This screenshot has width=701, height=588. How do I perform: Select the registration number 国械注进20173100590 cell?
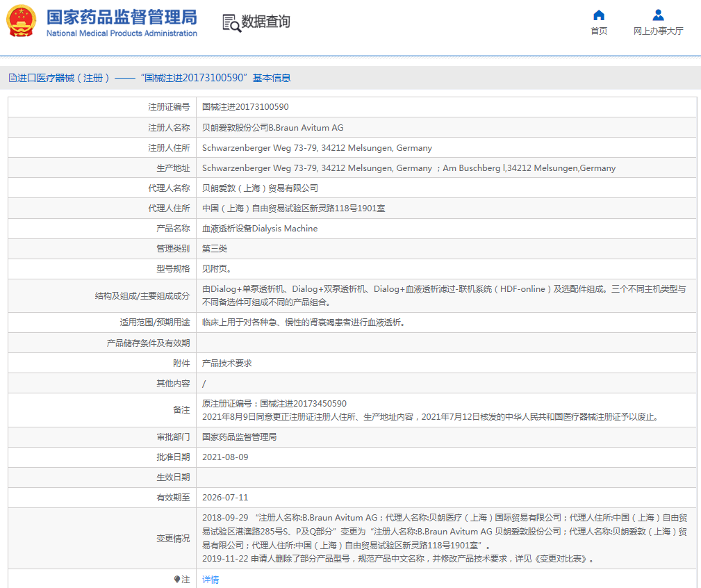pyautogui.click(x=245, y=107)
